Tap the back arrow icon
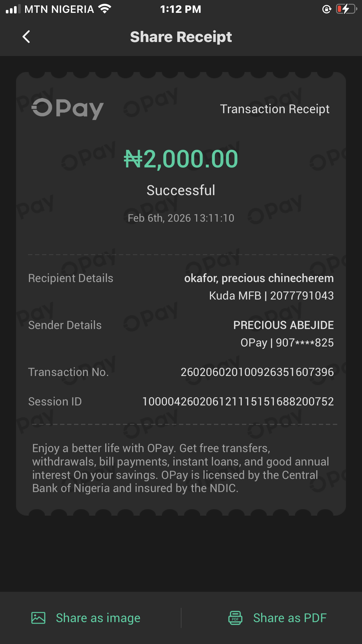 pos(26,37)
